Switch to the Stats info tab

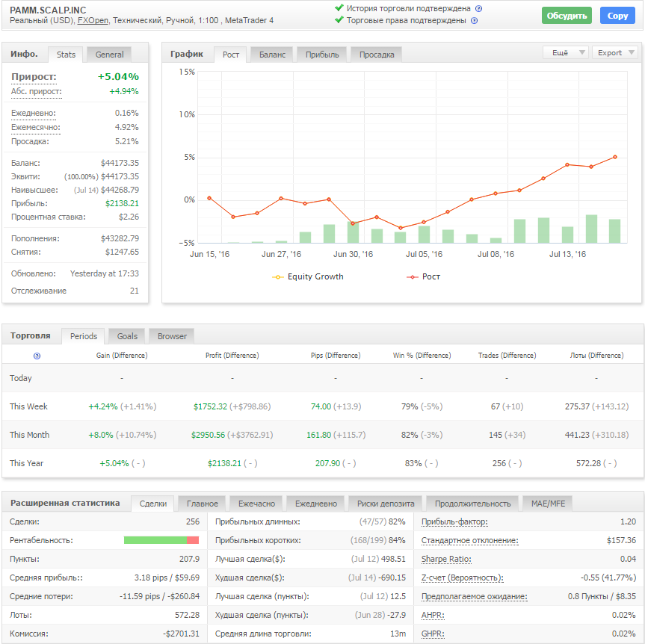tap(66, 55)
